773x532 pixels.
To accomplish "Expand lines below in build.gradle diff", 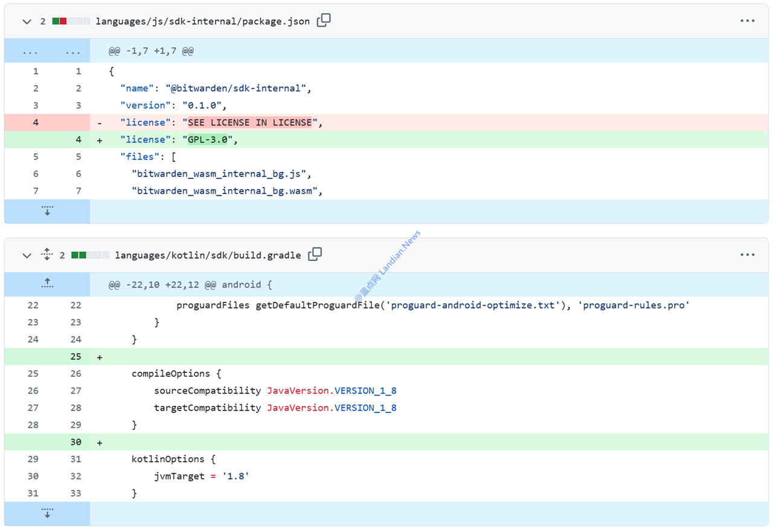I will [x=47, y=513].
